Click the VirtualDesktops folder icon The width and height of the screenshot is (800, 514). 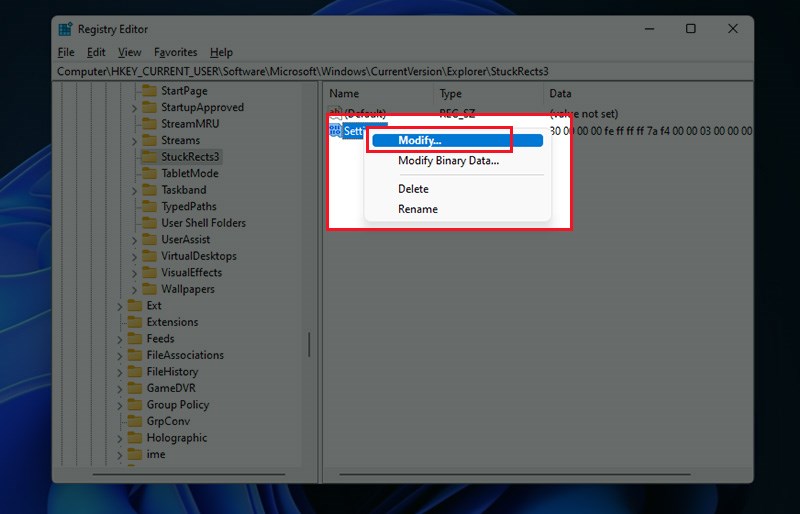(x=149, y=256)
